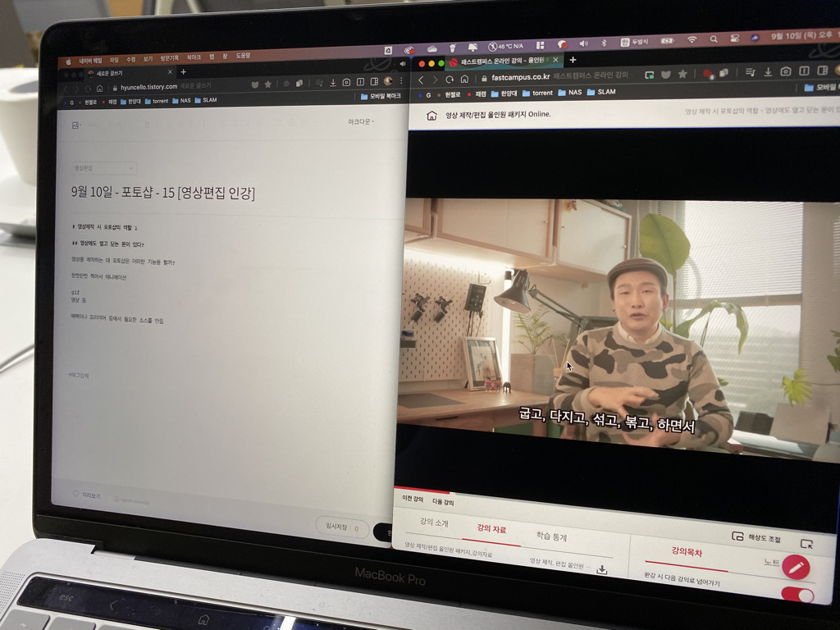The width and height of the screenshot is (840, 630).
Task: Click the 미리보기 preview button
Action: click(87, 495)
